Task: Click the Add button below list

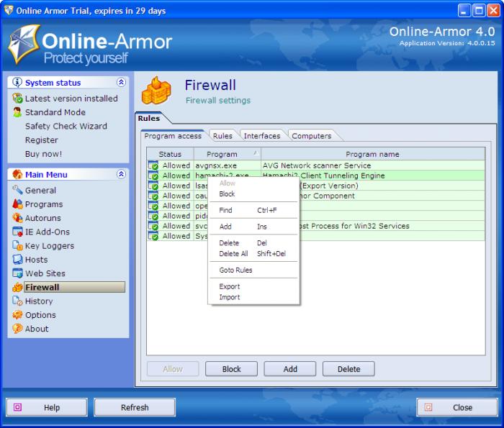Action: [290, 369]
